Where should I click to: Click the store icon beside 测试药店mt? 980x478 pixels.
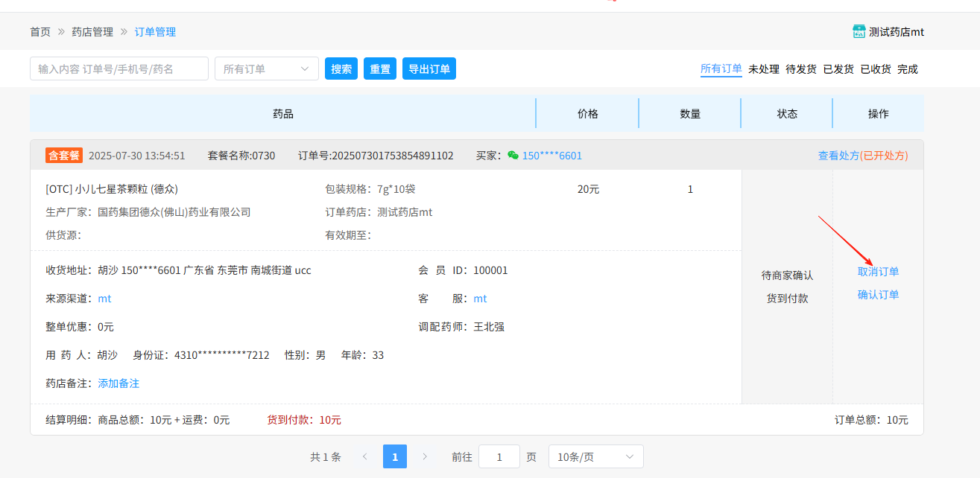(x=859, y=31)
